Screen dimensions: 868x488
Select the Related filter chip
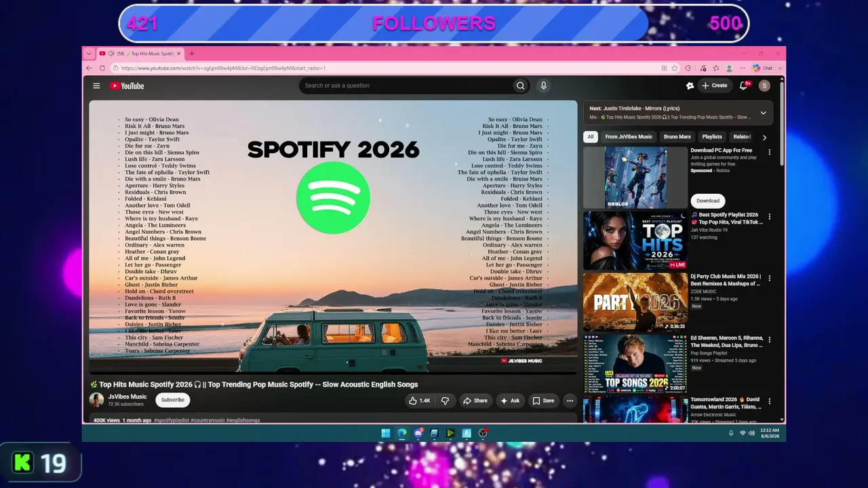[x=742, y=137]
